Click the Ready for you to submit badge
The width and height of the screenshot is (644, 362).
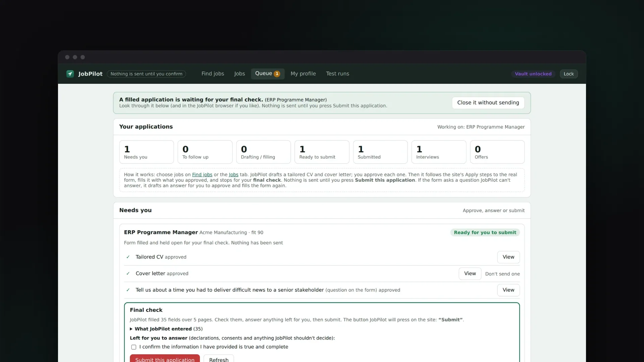tap(485, 233)
